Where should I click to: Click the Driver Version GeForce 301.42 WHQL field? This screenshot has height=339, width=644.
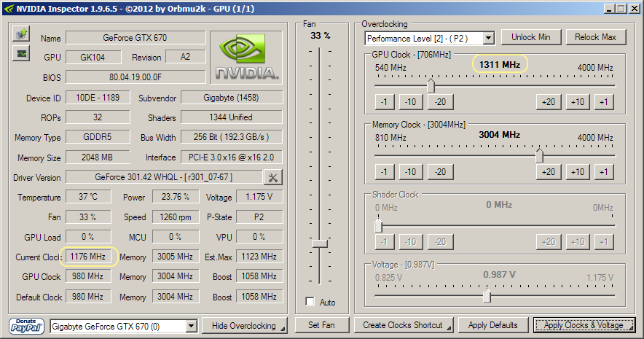[165, 177]
